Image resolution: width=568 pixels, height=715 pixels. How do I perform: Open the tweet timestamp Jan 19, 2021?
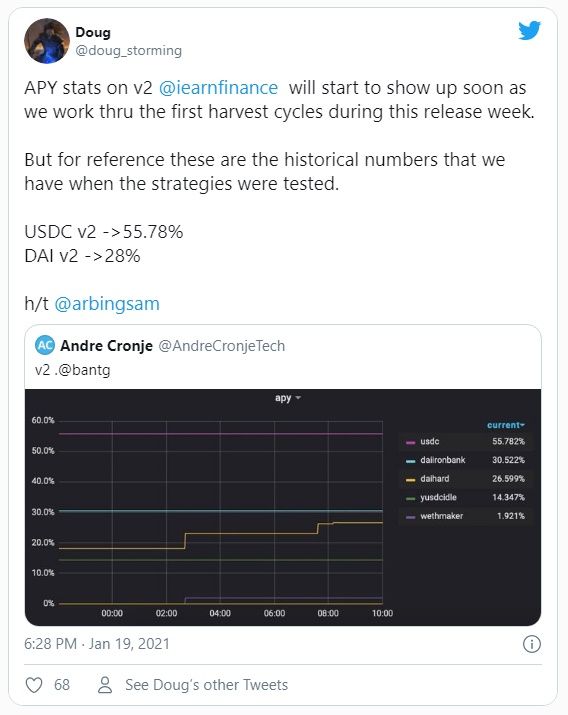(x=97, y=644)
